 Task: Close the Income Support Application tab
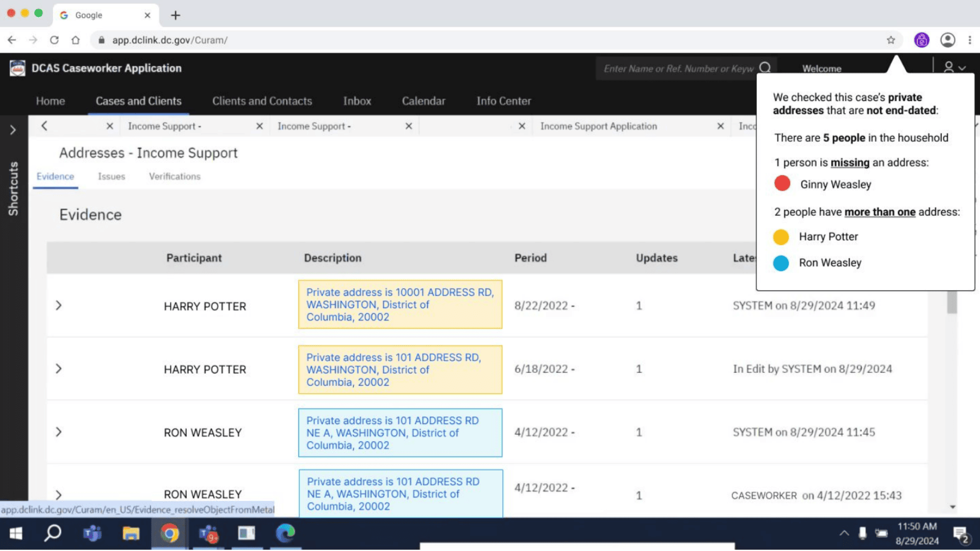(721, 126)
